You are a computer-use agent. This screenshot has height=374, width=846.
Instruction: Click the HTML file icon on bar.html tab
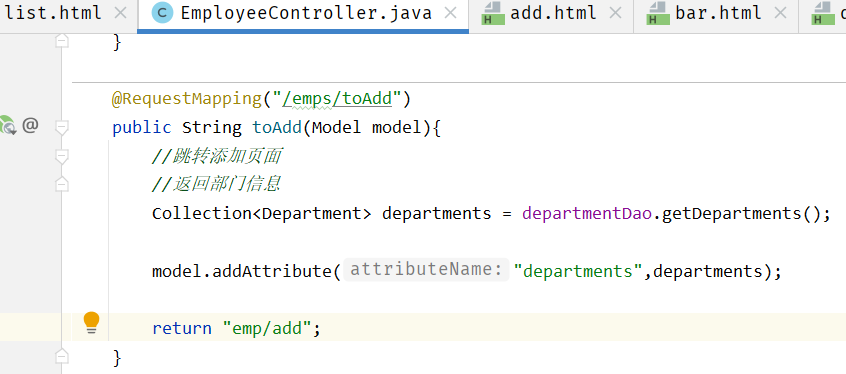[658, 13]
